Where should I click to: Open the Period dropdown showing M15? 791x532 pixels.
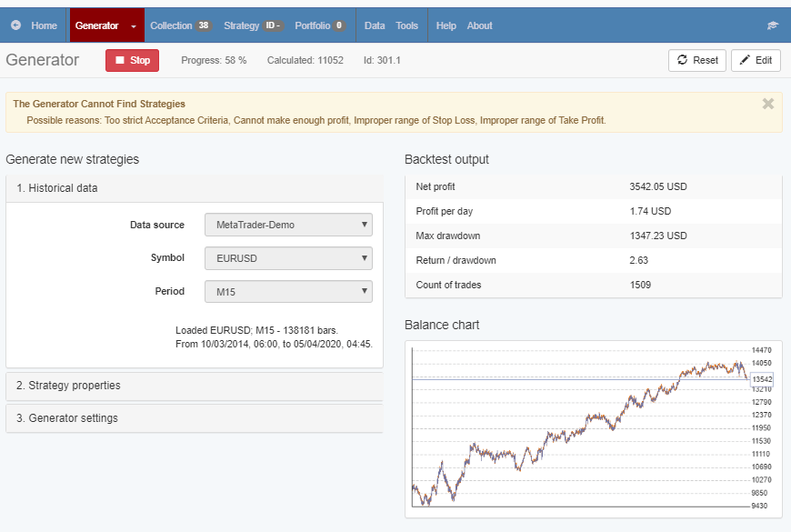coord(288,292)
